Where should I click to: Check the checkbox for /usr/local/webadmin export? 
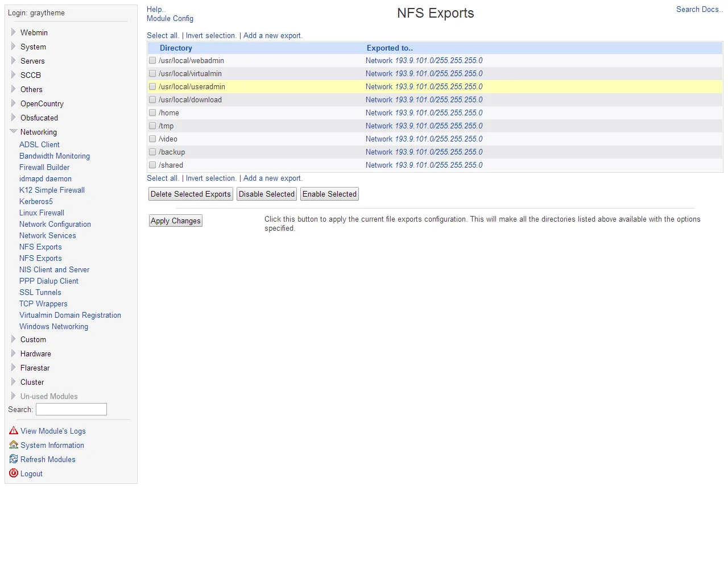coord(152,60)
